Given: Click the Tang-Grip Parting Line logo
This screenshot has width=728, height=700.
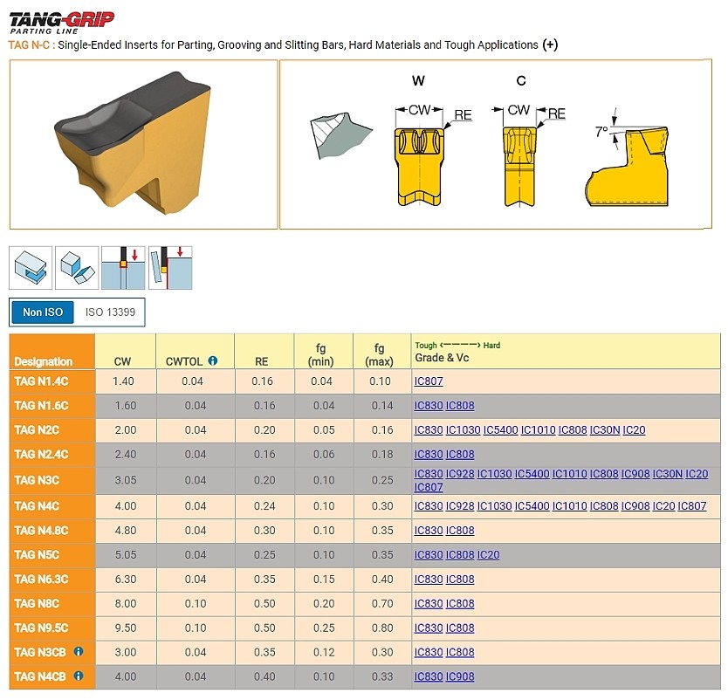Looking at the screenshot, I should pyautogui.click(x=62, y=23).
